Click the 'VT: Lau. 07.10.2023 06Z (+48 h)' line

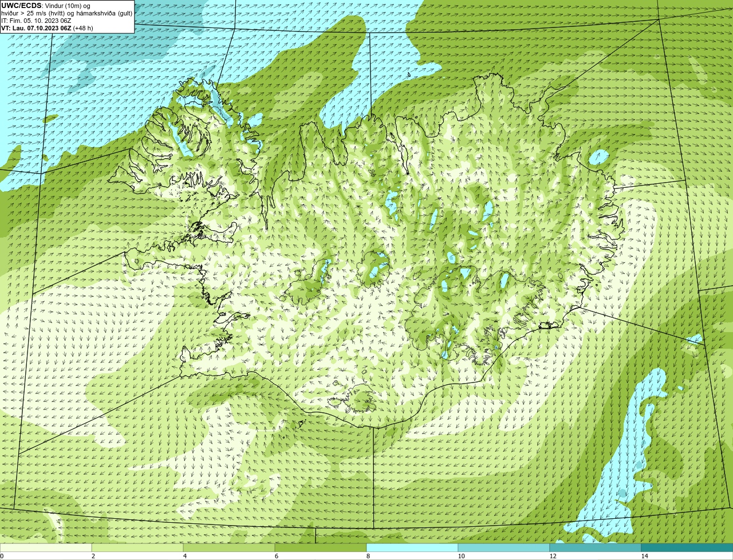(x=47, y=28)
